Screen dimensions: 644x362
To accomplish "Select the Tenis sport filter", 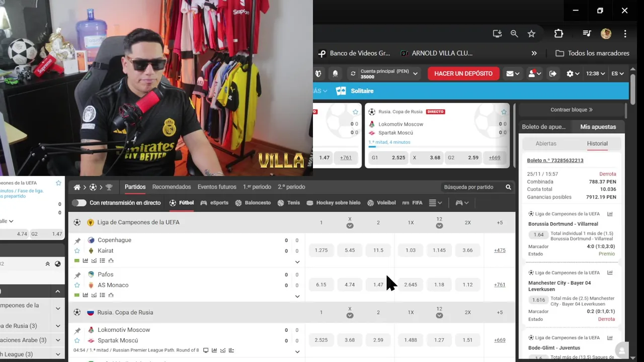I will coord(289,203).
